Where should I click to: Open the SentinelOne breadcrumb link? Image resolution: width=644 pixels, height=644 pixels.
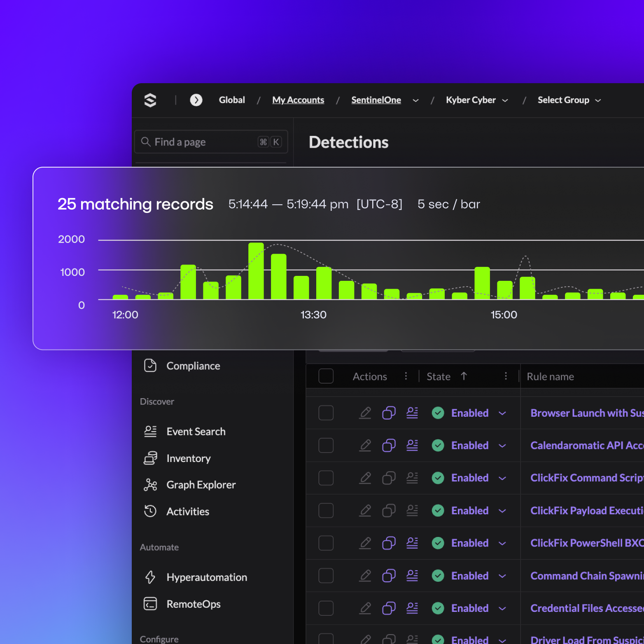tap(376, 100)
